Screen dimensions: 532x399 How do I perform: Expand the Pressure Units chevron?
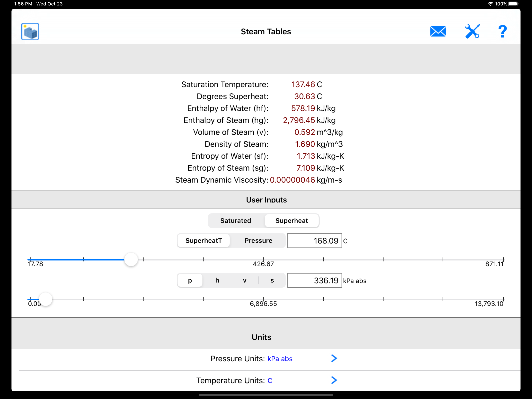334,358
